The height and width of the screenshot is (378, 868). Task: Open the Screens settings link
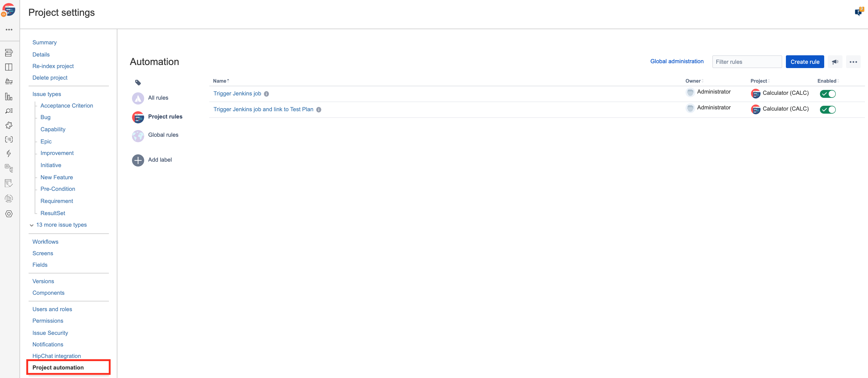tap(43, 253)
